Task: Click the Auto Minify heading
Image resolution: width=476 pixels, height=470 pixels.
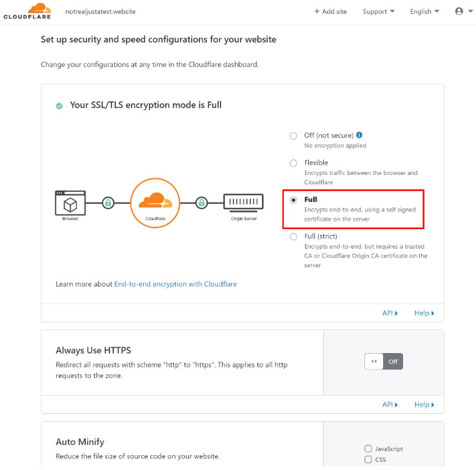Action: [80, 442]
